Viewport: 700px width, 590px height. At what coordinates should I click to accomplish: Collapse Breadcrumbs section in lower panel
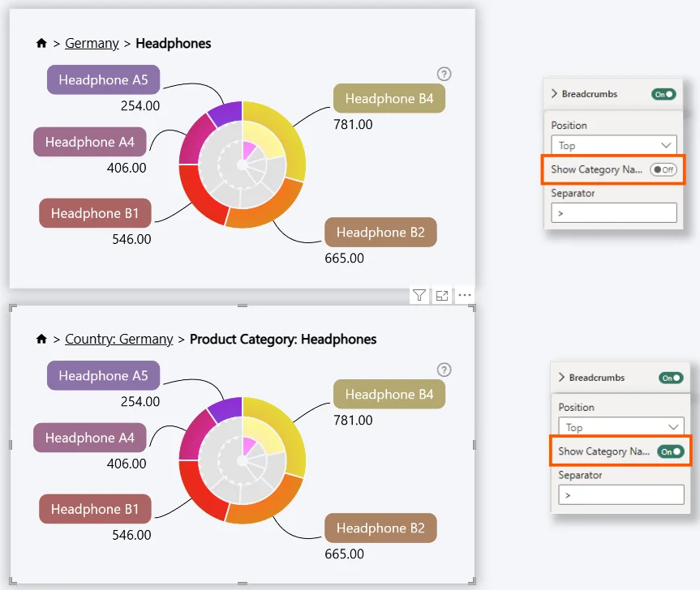[x=561, y=378]
